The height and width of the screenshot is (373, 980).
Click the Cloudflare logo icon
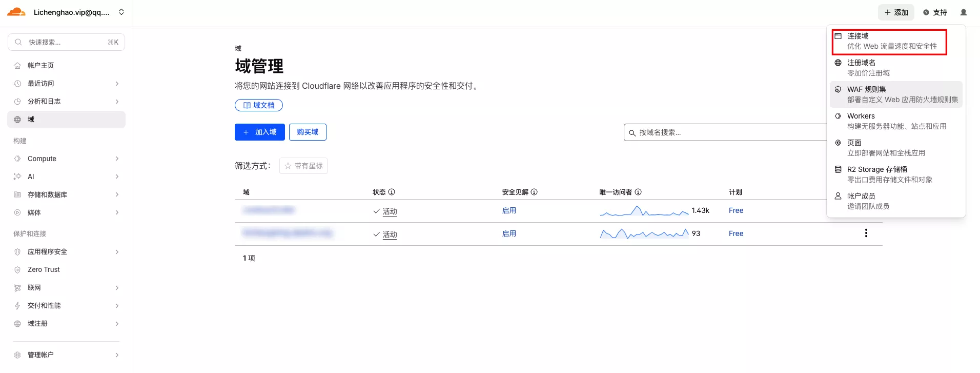point(16,12)
